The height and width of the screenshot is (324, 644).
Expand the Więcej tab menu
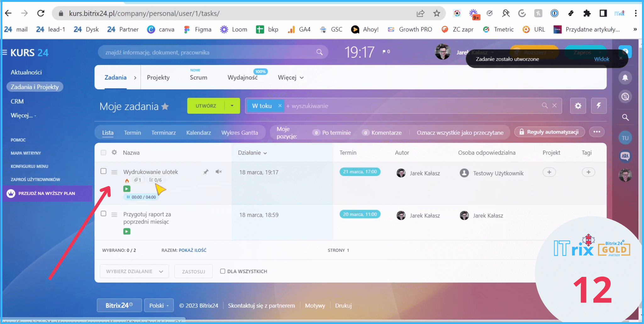pos(290,78)
